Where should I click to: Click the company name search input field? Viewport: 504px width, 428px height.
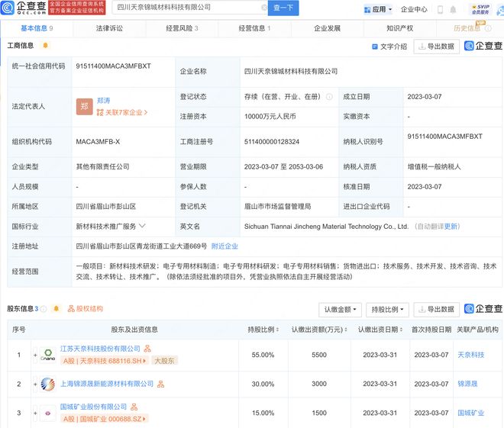[188, 8]
